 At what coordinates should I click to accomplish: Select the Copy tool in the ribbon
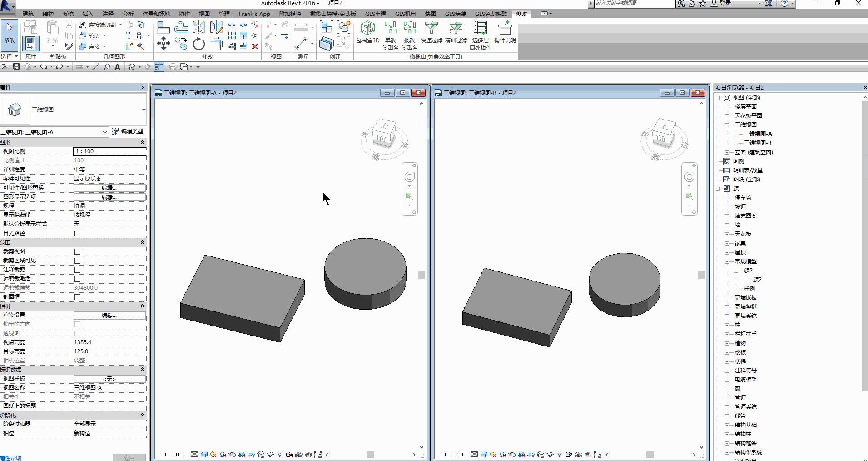(x=181, y=44)
